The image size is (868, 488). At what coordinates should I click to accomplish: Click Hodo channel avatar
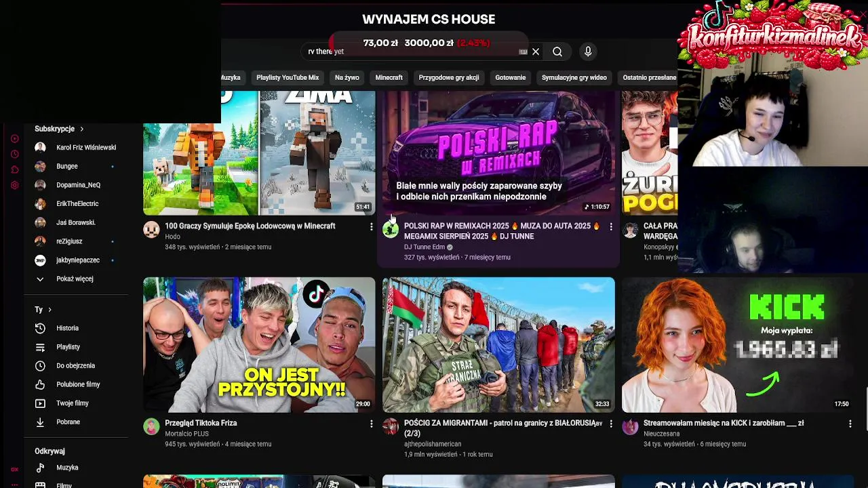(x=151, y=230)
